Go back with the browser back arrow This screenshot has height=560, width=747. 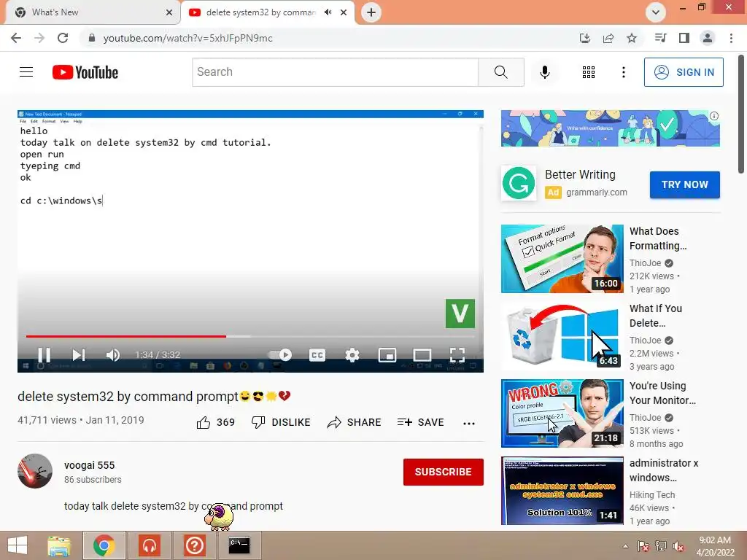click(16, 38)
